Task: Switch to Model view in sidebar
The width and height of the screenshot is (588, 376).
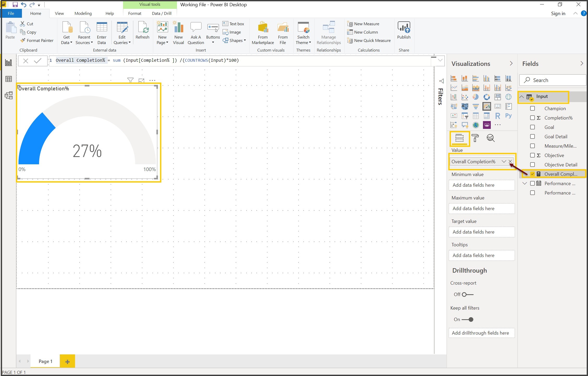Action: tap(9, 95)
